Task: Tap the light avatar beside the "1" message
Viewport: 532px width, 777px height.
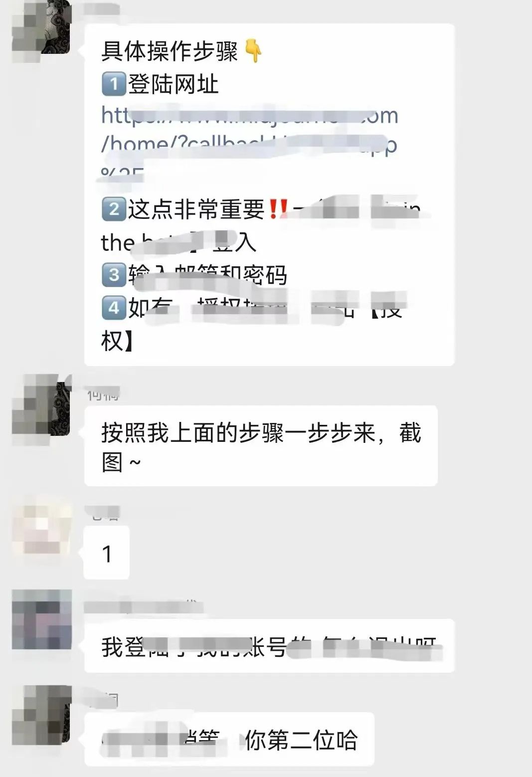Action: [42, 529]
